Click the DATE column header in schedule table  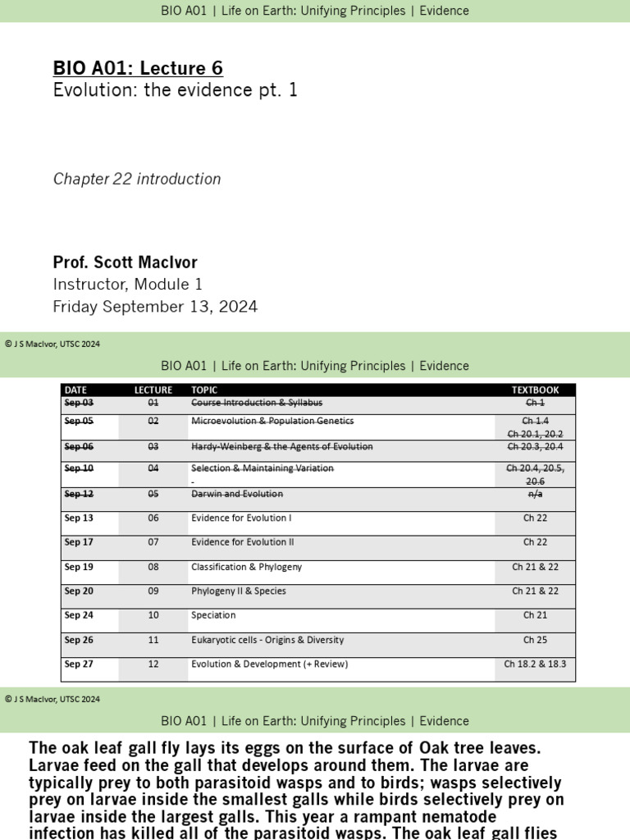[75, 390]
